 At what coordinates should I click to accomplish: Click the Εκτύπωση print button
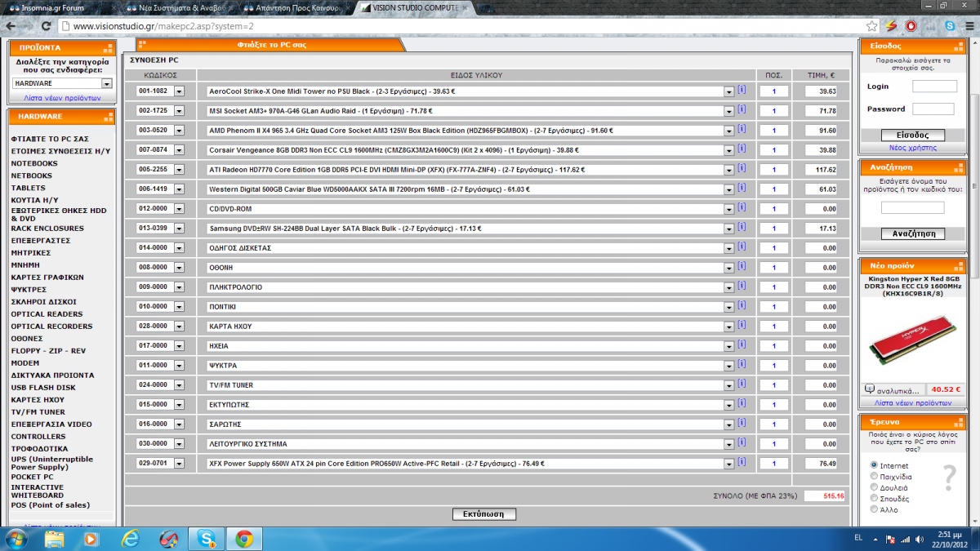[484, 514]
